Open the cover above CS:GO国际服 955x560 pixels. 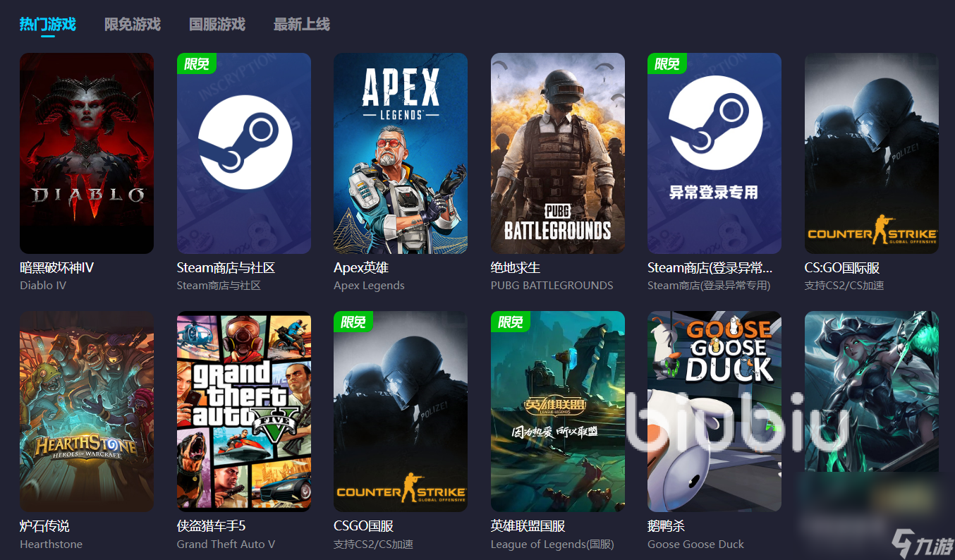coord(872,153)
